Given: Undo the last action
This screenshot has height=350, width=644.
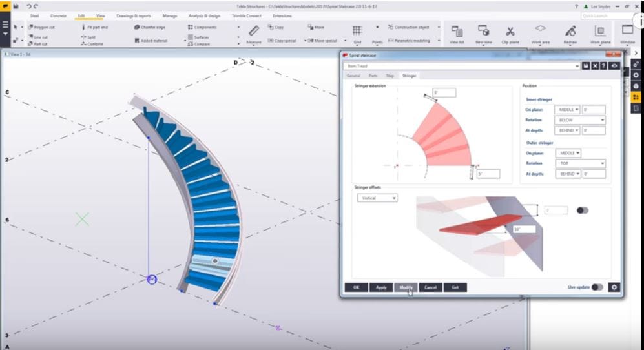Looking at the screenshot, I should pos(29,6).
